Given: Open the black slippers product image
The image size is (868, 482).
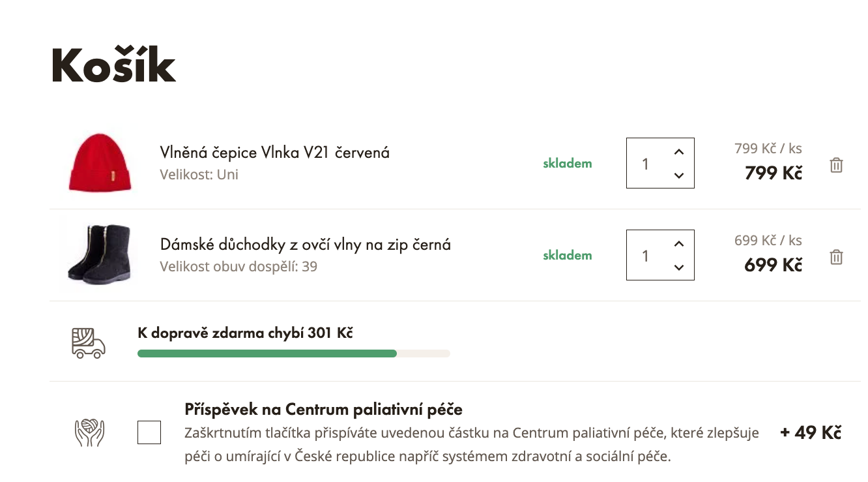Looking at the screenshot, I should (x=100, y=255).
